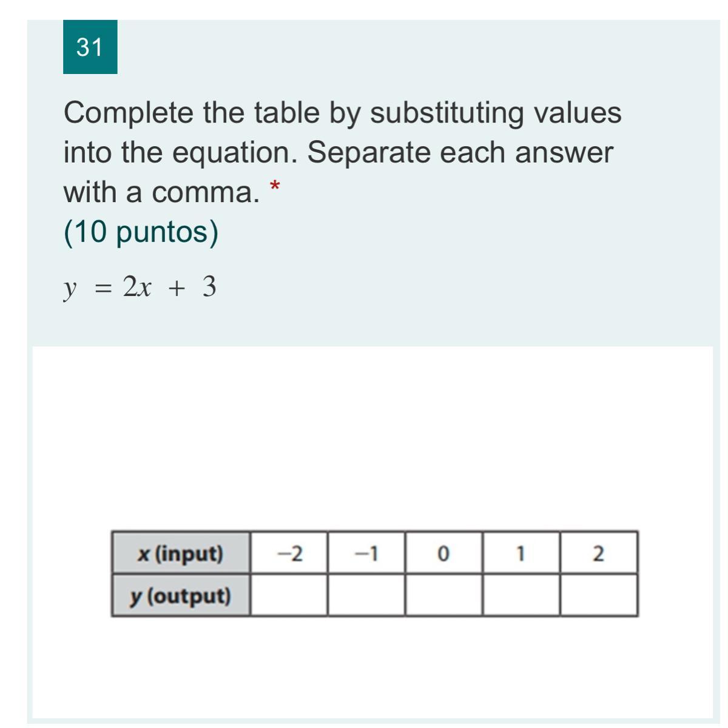Click the equation y = 2x + 3
The width and height of the screenshot is (728, 728).
coord(140,287)
